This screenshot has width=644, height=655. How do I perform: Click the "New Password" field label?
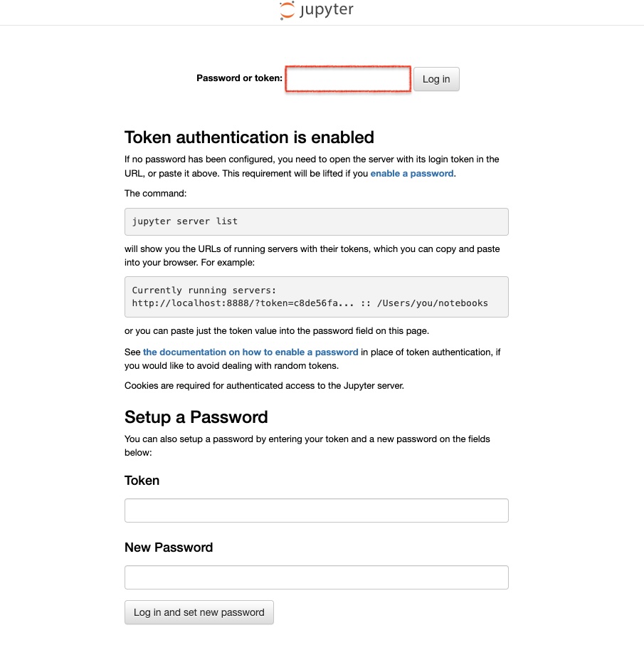[169, 547]
